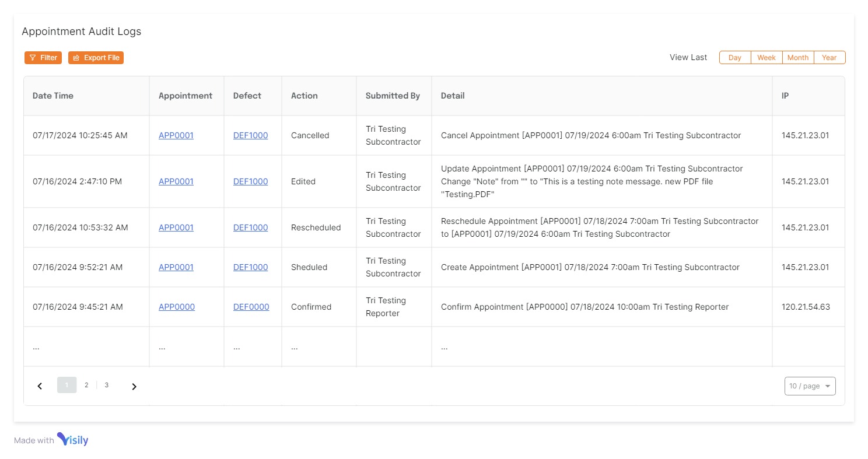Click the Action column header
This screenshot has width=868, height=459.
tap(304, 96)
